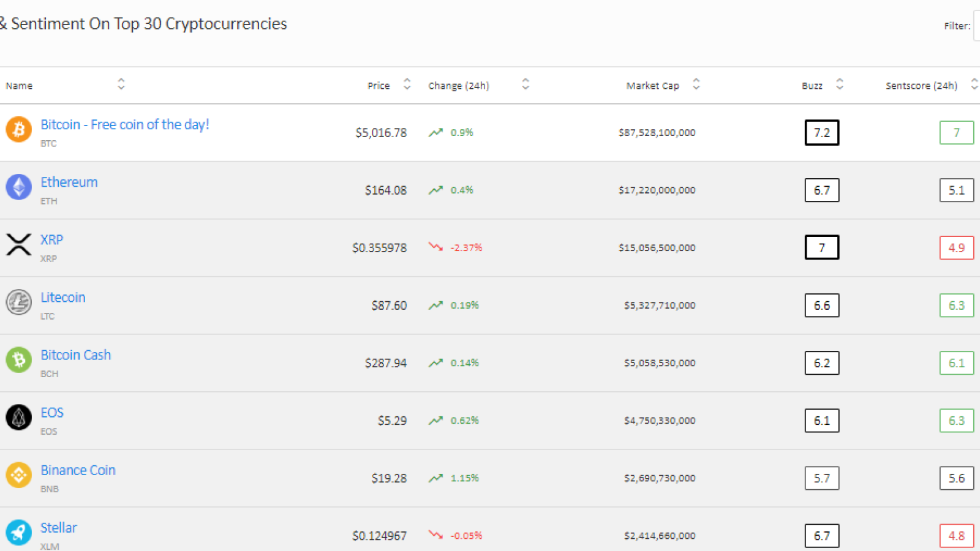Click Binance Coin's green uptrend arrow
The image size is (980, 551).
point(435,478)
